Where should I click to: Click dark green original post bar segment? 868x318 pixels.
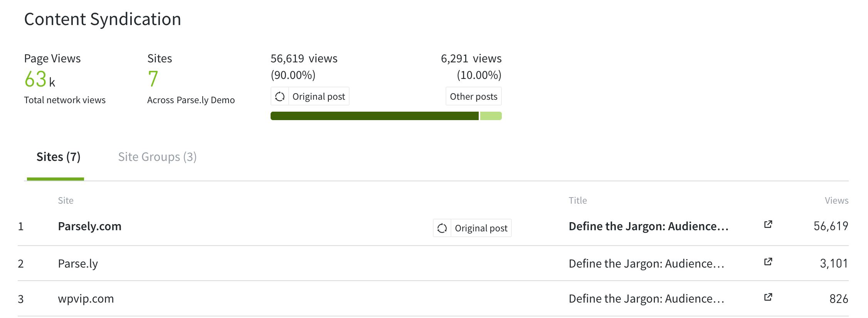point(374,116)
